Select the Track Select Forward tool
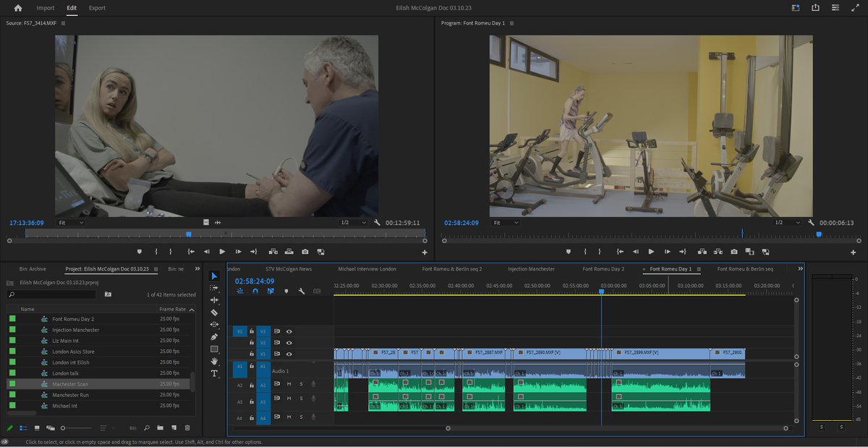Viewport: 868px width, 447px height. (214, 289)
